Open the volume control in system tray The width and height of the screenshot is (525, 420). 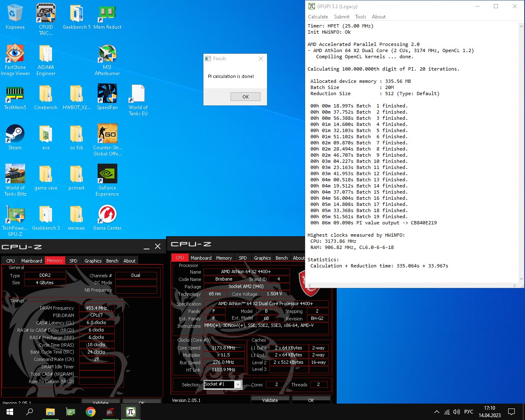pyautogui.click(x=457, y=412)
